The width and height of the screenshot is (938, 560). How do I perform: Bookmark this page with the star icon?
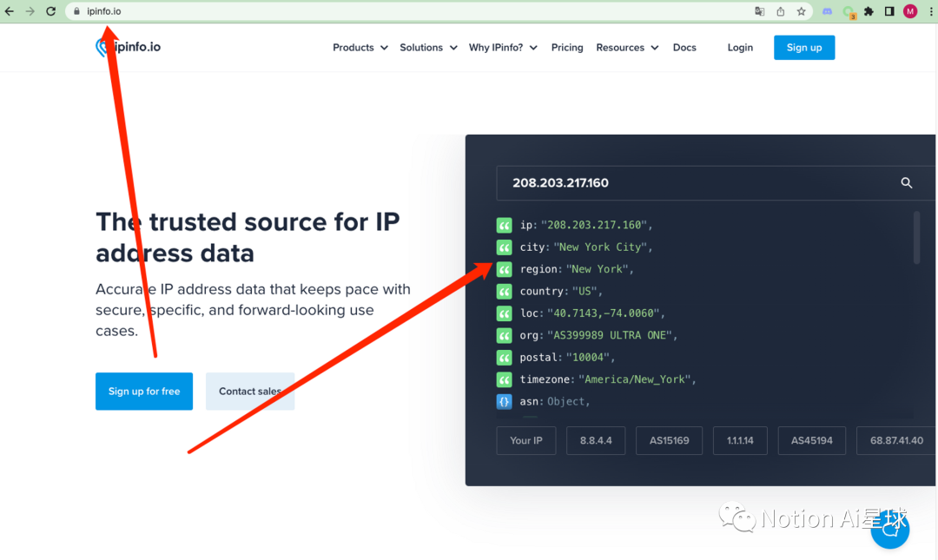pyautogui.click(x=802, y=11)
